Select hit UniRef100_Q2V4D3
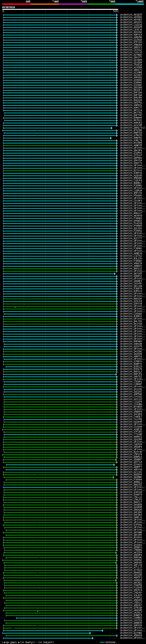146x644 pixels. pyautogui.click(x=131, y=75)
